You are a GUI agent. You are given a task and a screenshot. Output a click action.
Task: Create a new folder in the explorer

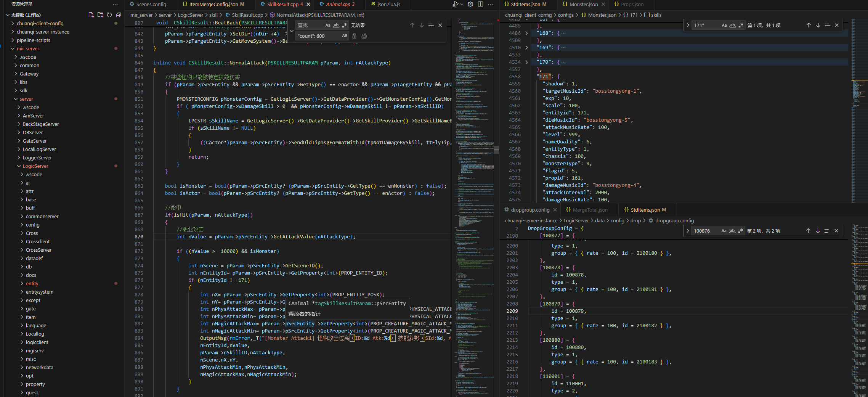[100, 15]
